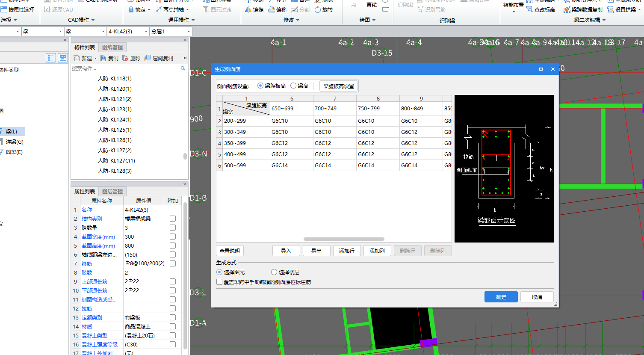Toggle 附加 checkbox for 材质 row

(x=173, y=326)
